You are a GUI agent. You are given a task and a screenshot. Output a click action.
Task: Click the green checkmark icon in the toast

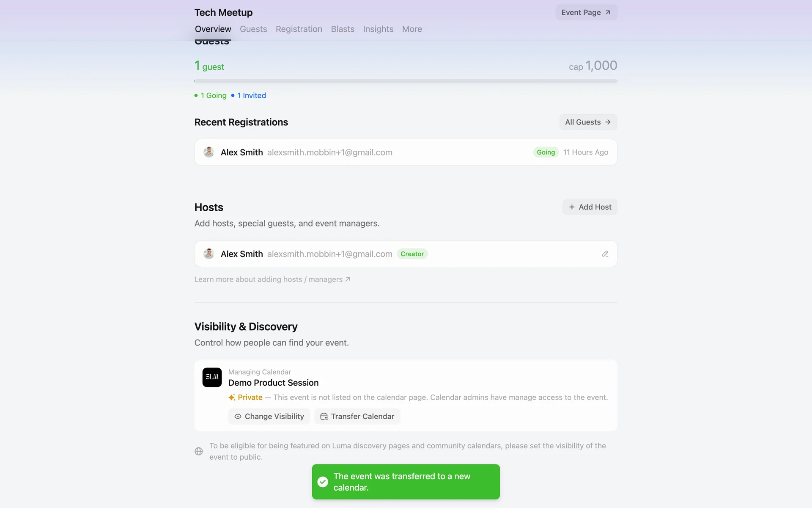(323, 482)
